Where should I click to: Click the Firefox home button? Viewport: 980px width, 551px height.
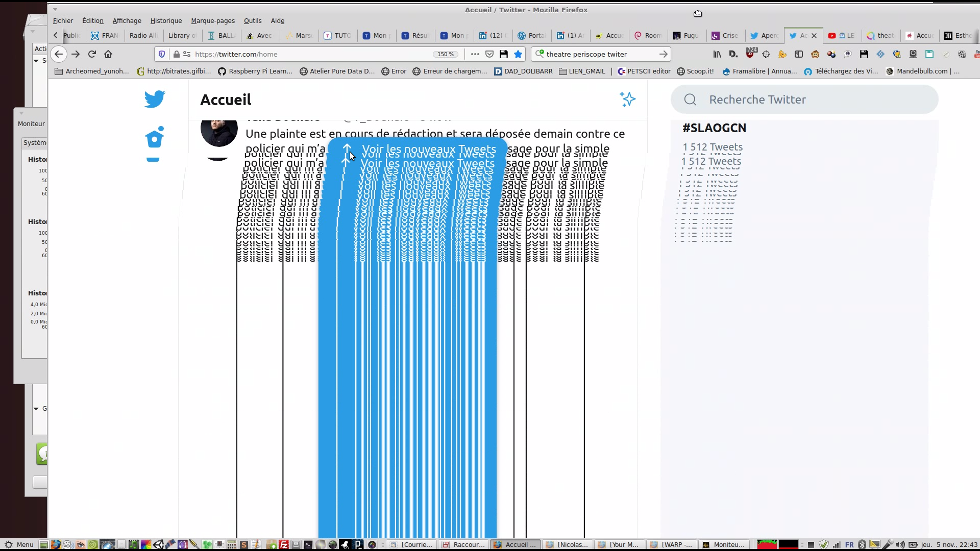(108, 54)
